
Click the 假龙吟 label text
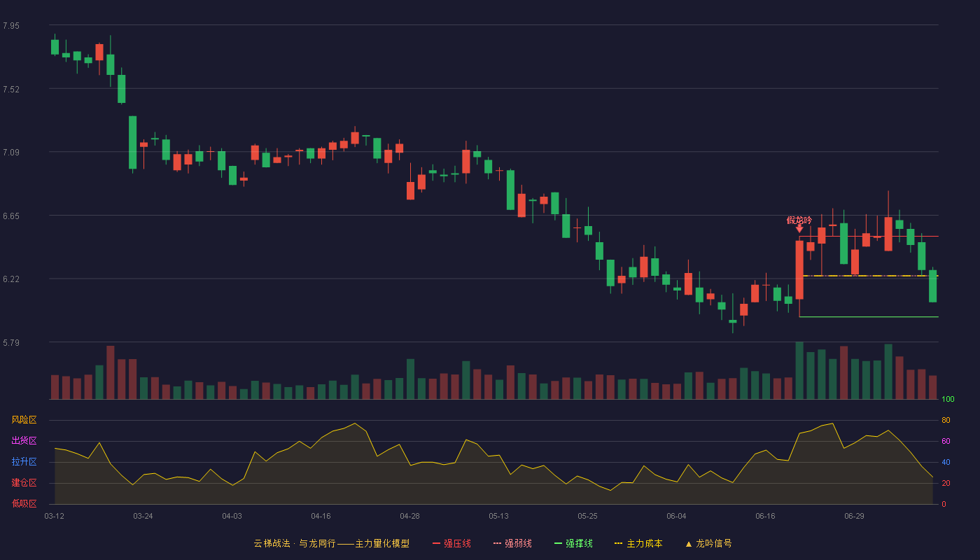pyautogui.click(x=799, y=220)
